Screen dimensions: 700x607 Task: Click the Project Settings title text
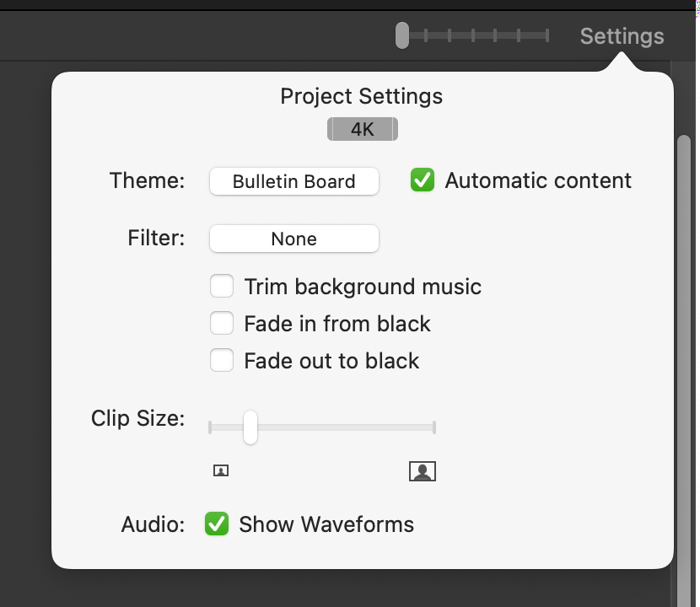pyautogui.click(x=362, y=96)
